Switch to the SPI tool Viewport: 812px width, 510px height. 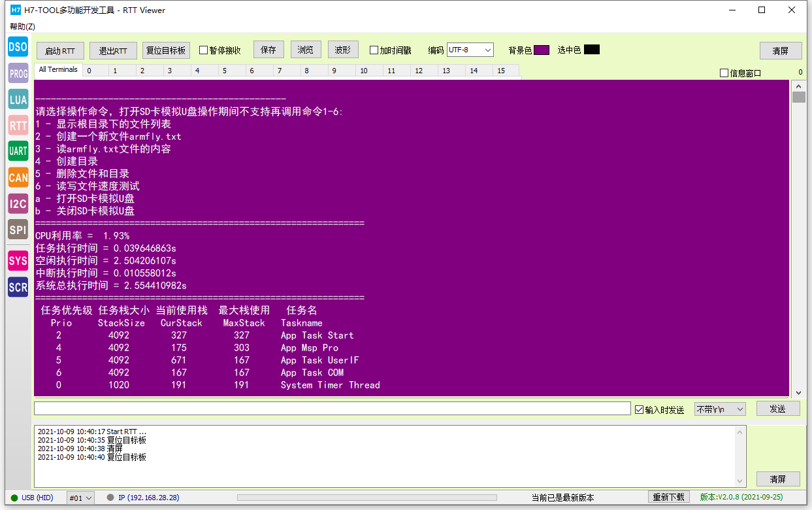click(x=18, y=229)
